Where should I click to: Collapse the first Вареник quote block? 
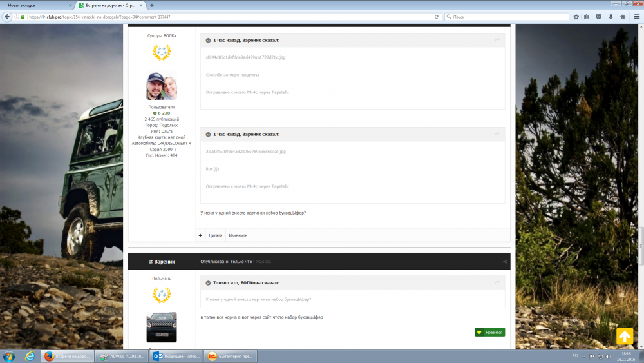pyautogui.click(x=208, y=40)
